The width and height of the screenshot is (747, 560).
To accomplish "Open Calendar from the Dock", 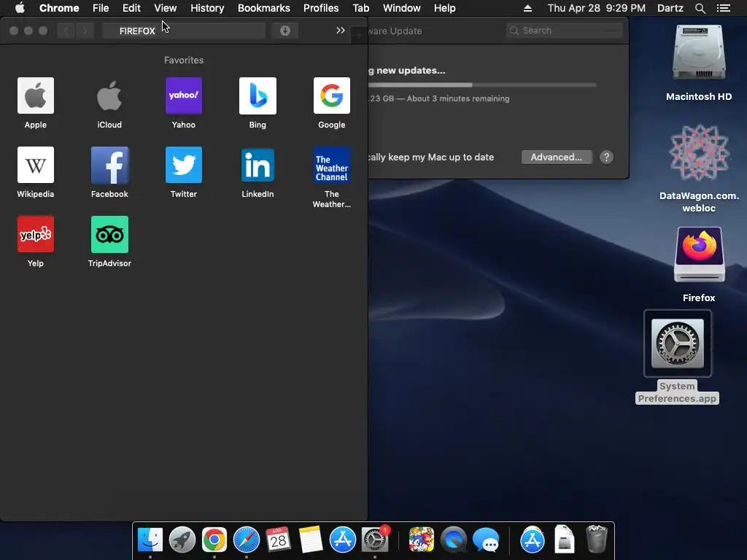I will click(278, 540).
